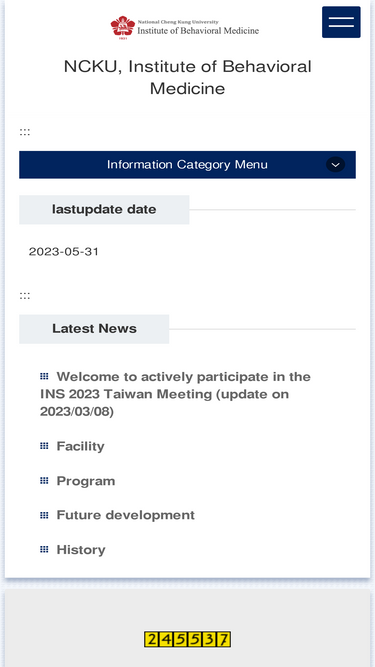Click the accessibility anchor above Information Category Menu
The width and height of the screenshot is (375, 667).
pyautogui.click(x=25, y=132)
